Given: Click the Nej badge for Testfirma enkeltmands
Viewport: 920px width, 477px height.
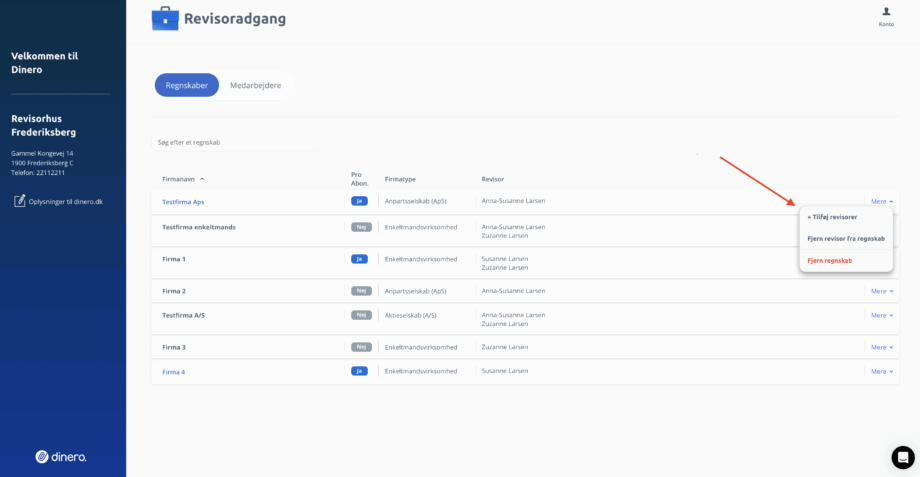Looking at the screenshot, I should click(361, 227).
